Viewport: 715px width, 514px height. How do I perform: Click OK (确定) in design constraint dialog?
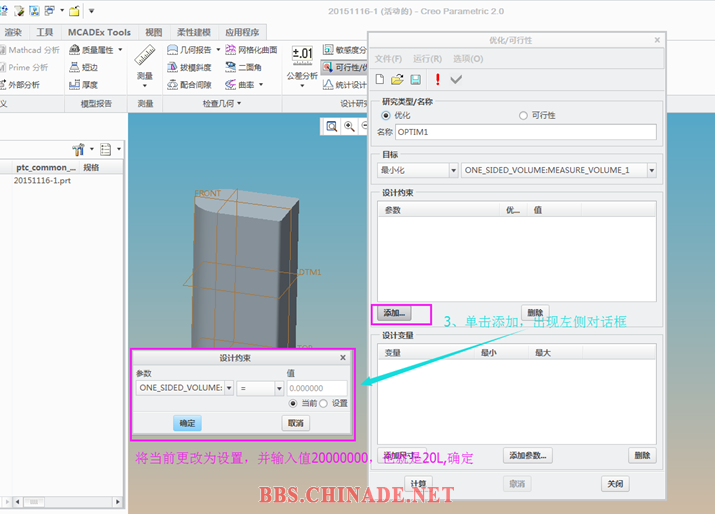pyautogui.click(x=187, y=423)
